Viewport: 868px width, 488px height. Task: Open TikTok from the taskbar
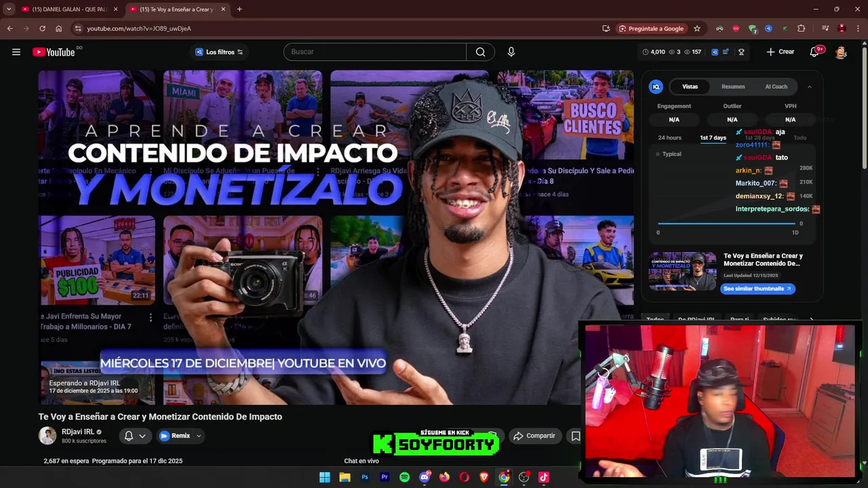[544, 477]
